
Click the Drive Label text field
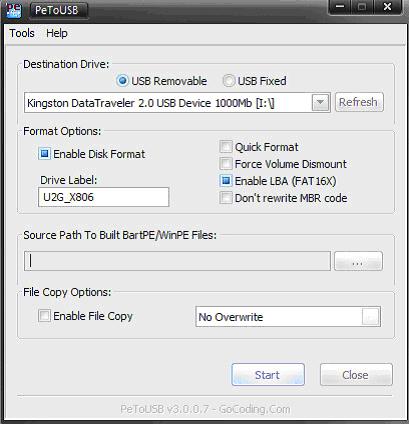tap(104, 197)
